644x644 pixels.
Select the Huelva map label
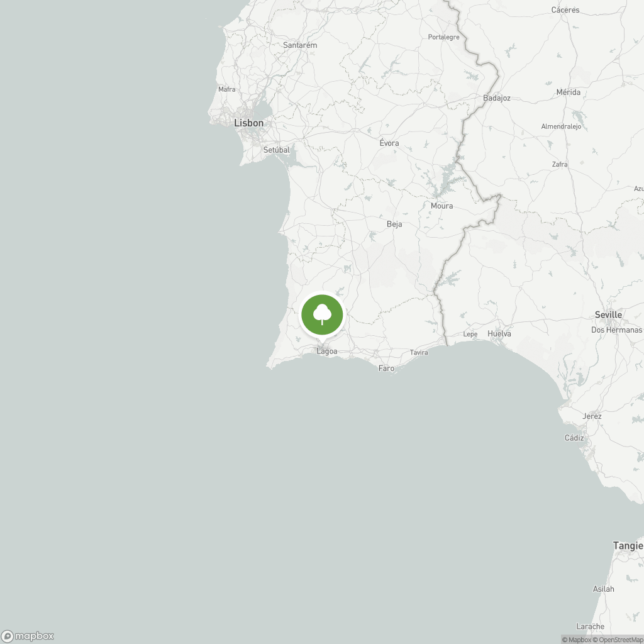tap(499, 333)
